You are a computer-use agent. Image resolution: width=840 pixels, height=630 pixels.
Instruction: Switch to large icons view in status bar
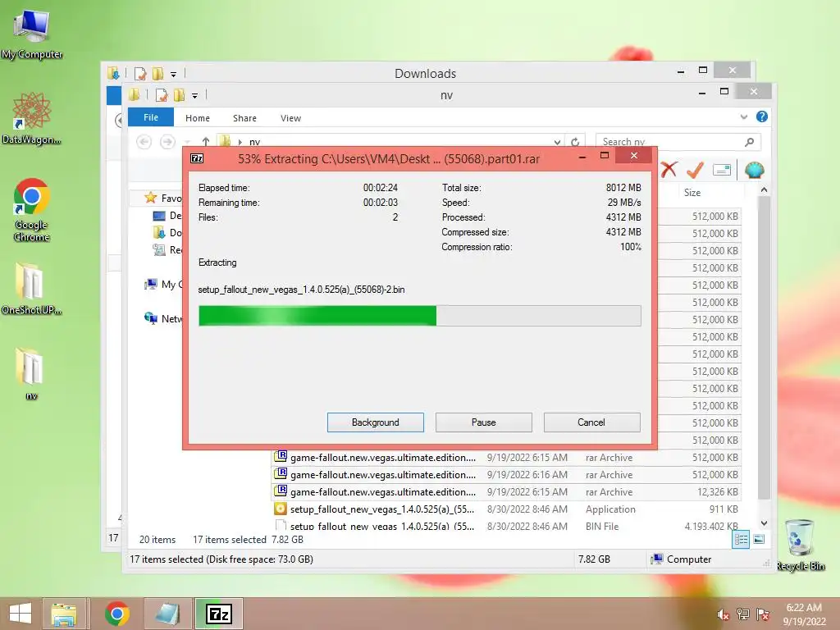[759, 539]
